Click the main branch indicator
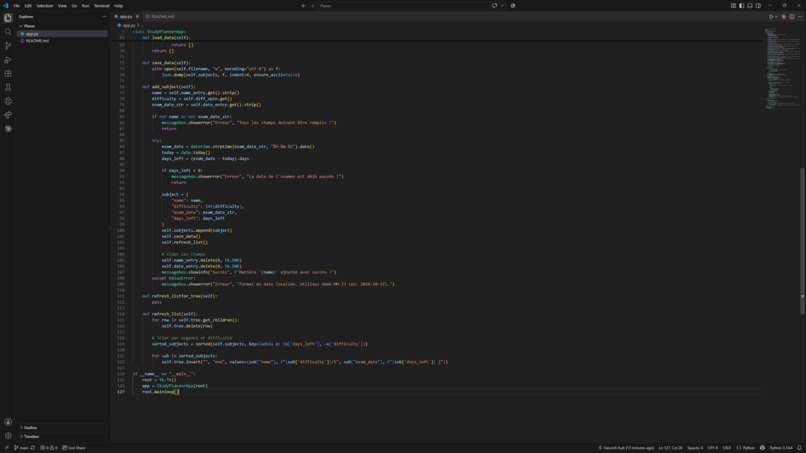Image resolution: width=806 pixels, height=453 pixels. (21, 448)
